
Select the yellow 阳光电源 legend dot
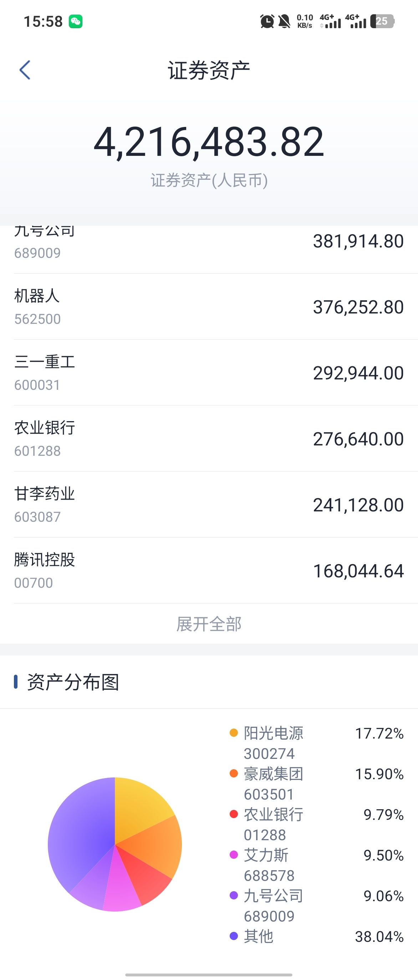[234, 733]
